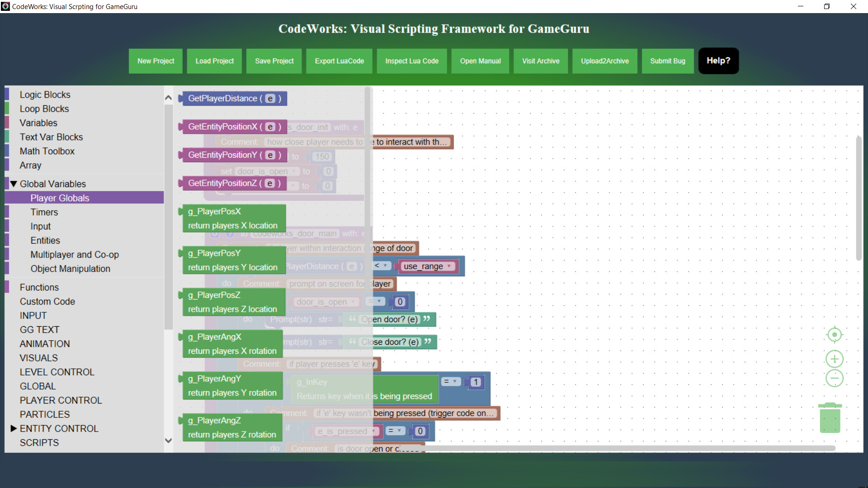Open the Help panel
868x488 pixels.
[x=718, y=60]
